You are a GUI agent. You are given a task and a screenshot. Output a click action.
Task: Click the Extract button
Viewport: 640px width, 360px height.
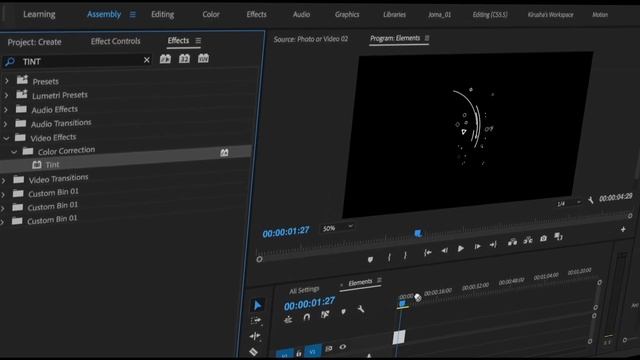point(528,240)
